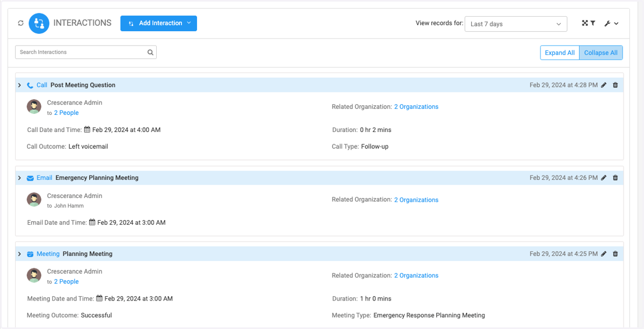This screenshot has height=329, width=644.
Task: Open the View records for dropdown
Action: [516, 24]
